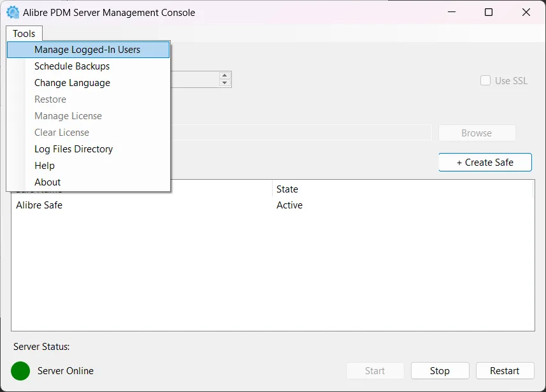Choose Clear License menu entry
Viewport: 546px width, 392px height.
88,133
